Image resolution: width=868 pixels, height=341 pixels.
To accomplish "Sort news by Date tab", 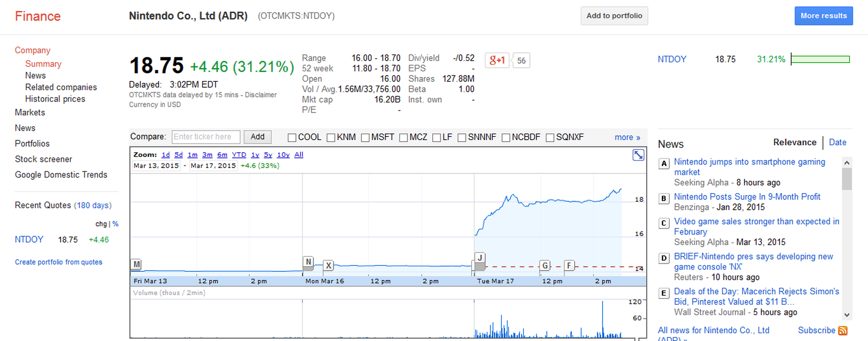I will (837, 142).
